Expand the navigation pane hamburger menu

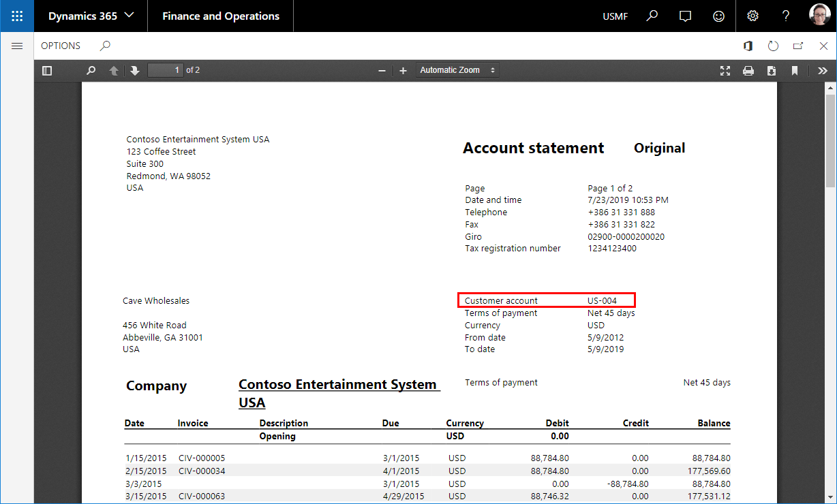[17, 46]
